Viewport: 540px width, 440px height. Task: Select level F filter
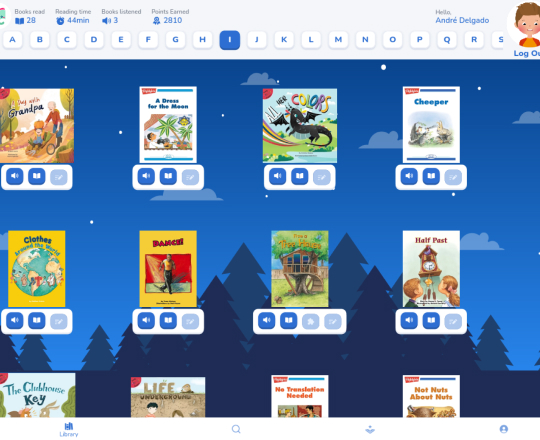[x=148, y=40]
